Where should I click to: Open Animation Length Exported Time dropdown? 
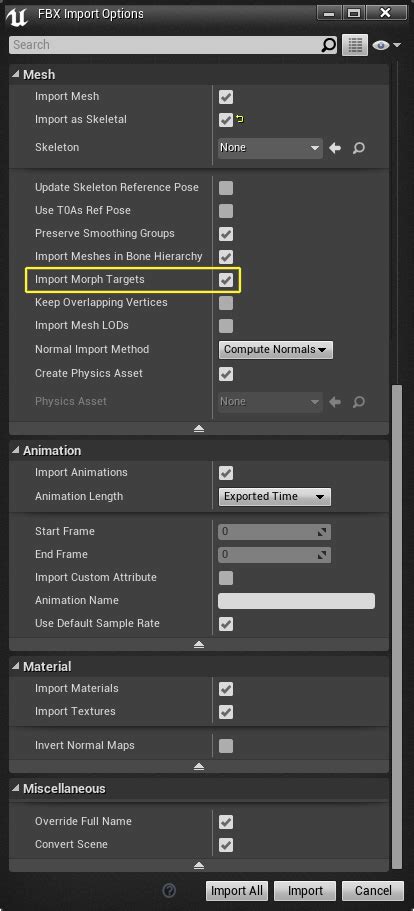point(275,497)
